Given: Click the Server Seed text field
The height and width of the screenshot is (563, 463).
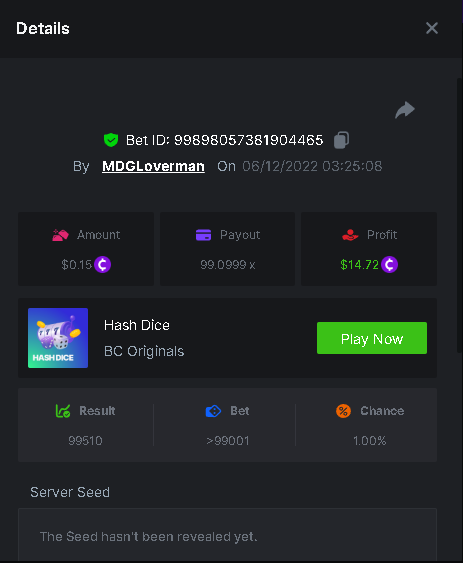Looking at the screenshot, I should (x=227, y=535).
